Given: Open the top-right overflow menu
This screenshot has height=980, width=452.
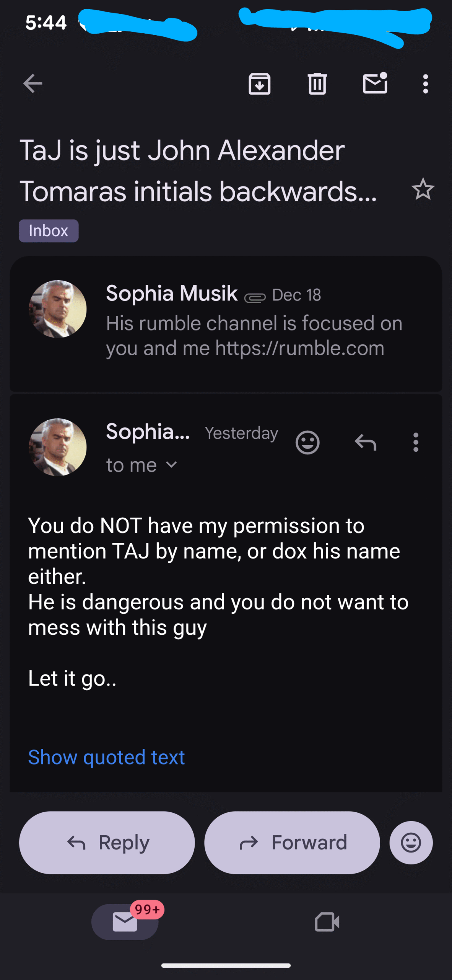Looking at the screenshot, I should pyautogui.click(x=425, y=83).
